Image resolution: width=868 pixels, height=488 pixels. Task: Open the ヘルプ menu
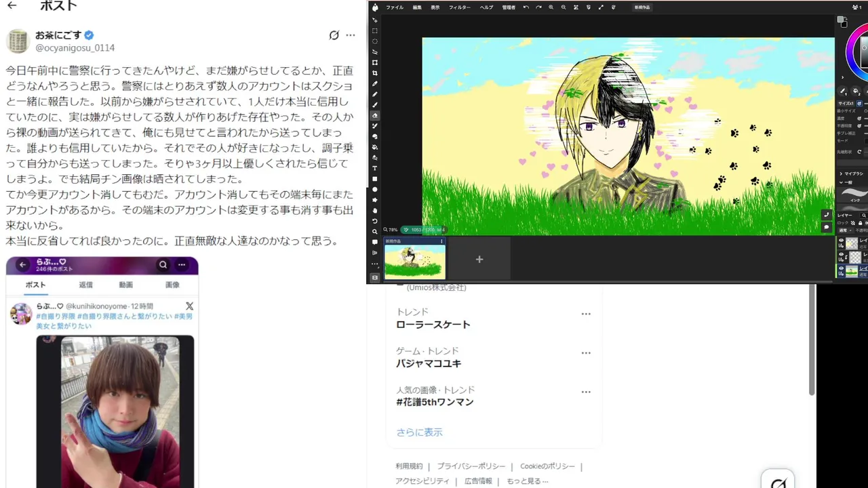[x=486, y=7]
